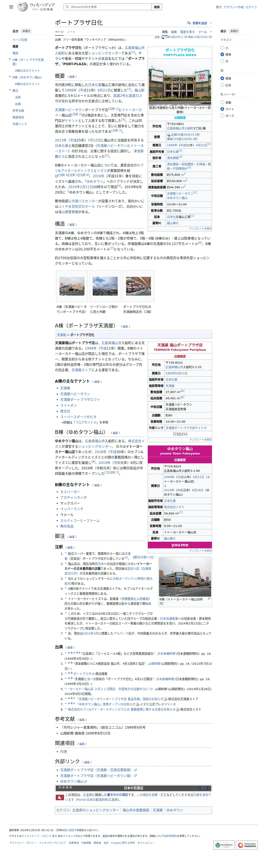The width and height of the screenshot is (267, 868).
Task: Enlarge the B棟 Ito-Yokado era photo icon
Action: point(209,598)
